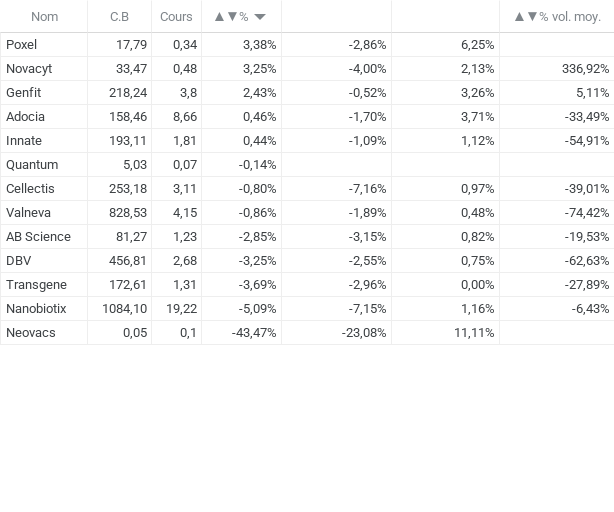
Task: Select Valneva in the list
Action: (28, 213)
